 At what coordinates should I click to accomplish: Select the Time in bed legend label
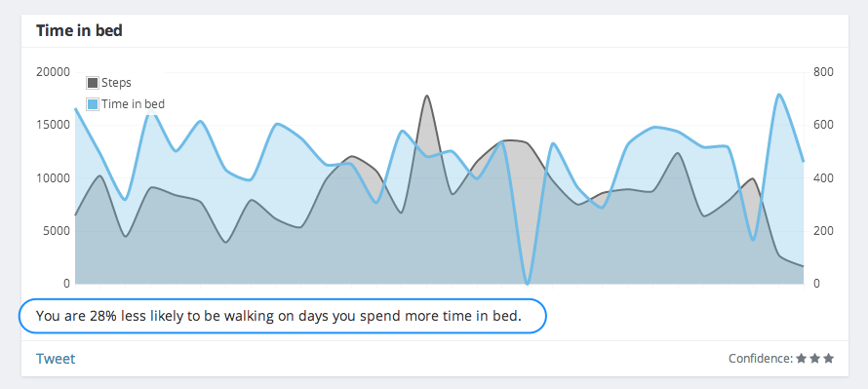click(133, 104)
